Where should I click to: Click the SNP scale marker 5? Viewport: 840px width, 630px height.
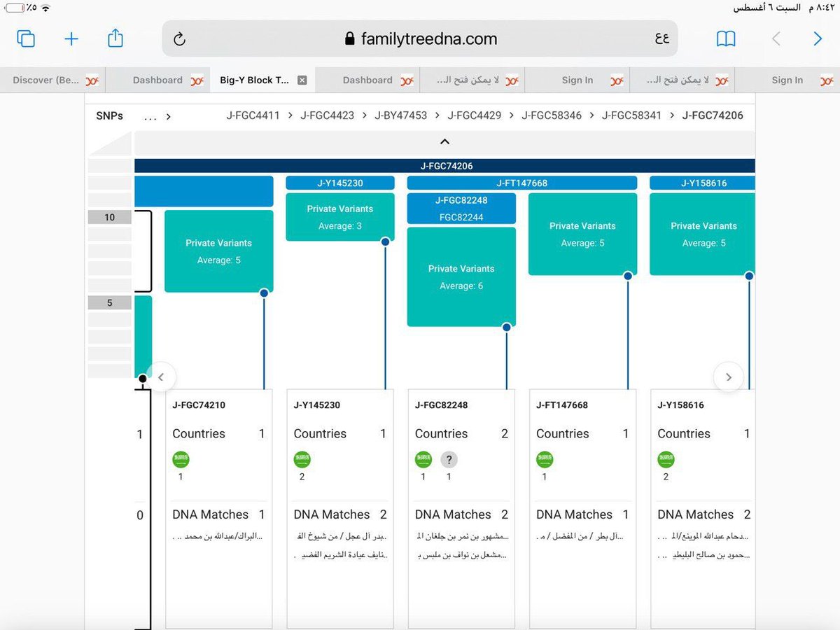click(x=109, y=303)
